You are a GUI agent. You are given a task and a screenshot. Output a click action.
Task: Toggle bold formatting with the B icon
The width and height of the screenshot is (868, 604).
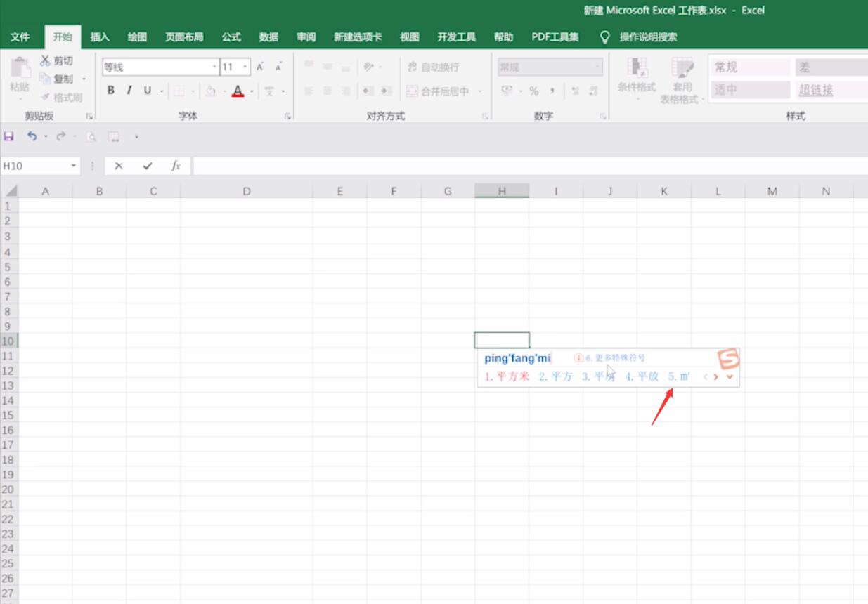click(110, 90)
